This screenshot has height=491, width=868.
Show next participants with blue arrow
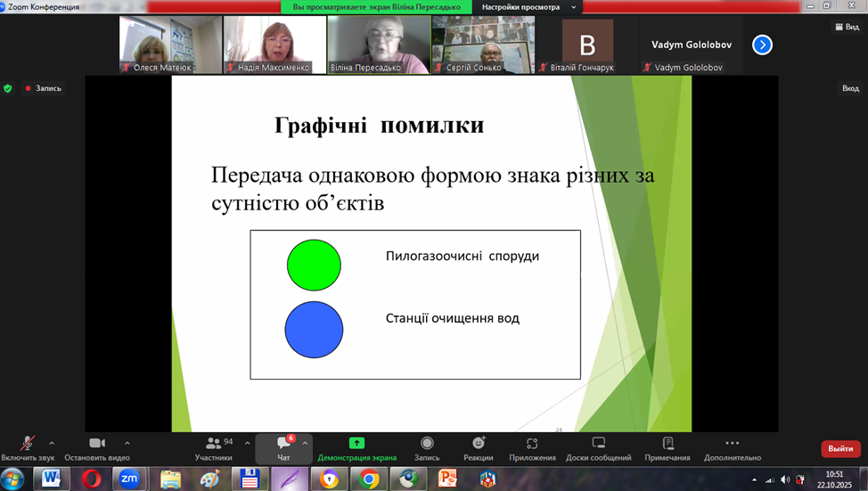click(x=762, y=45)
